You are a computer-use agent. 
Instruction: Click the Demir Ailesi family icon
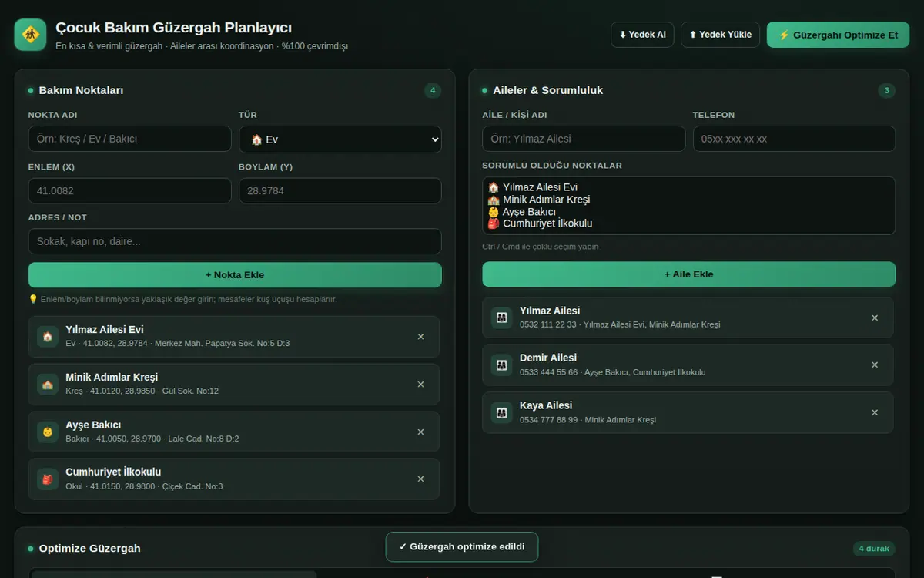click(x=502, y=365)
